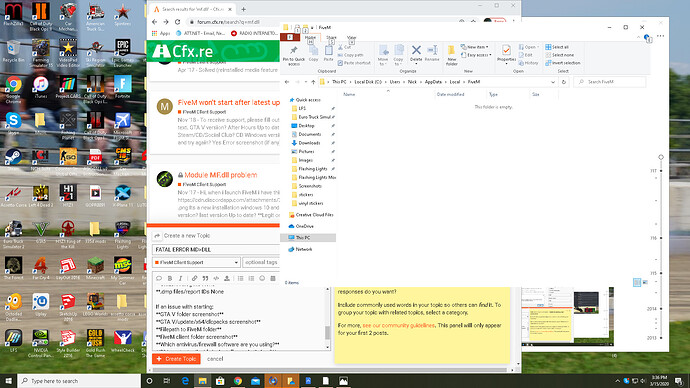
Task: Click the optional tags field
Action: coord(261,262)
